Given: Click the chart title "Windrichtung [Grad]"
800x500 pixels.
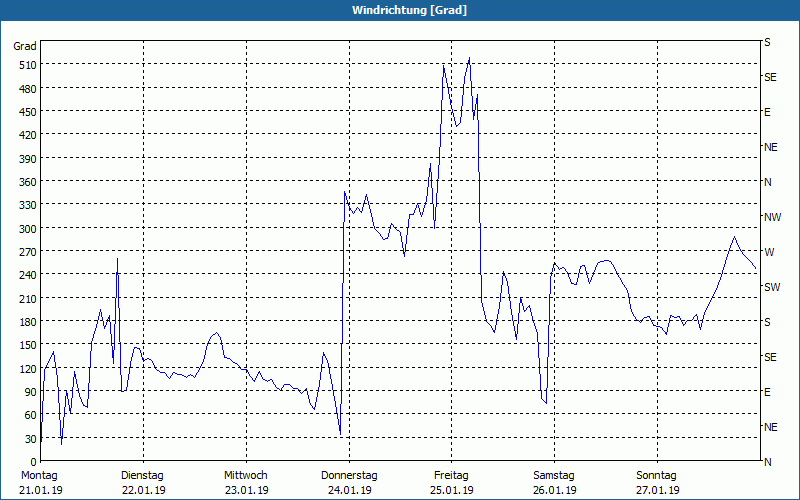Looking at the screenshot, I should (409, 10).
